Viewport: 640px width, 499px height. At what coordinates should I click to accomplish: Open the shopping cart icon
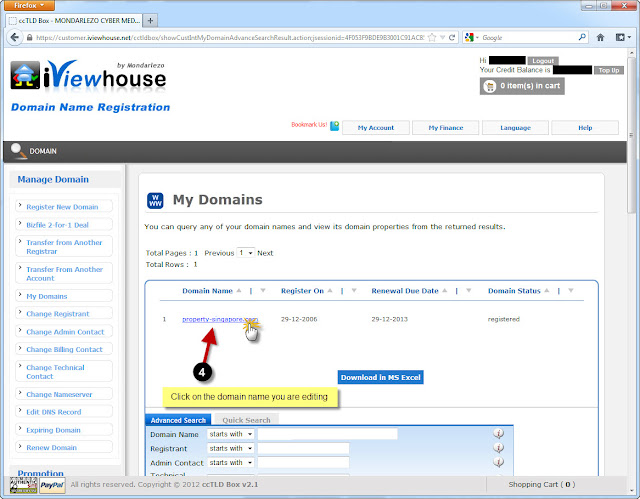click(x=489, y=86)
